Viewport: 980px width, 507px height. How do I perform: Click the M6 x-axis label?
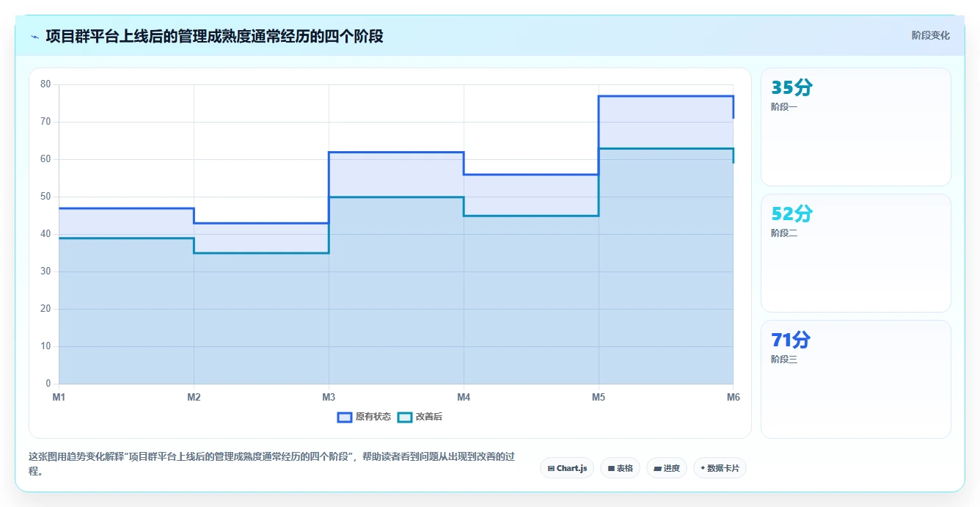[734, 397]
